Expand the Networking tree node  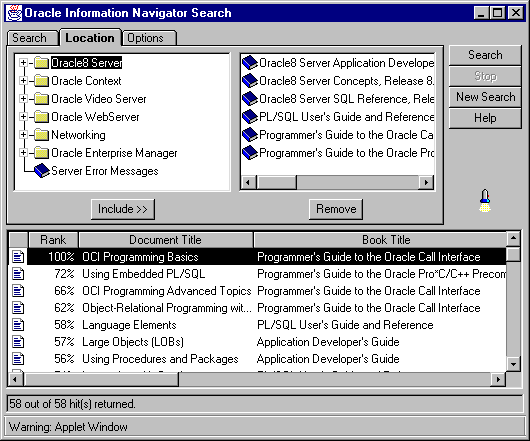[23, 135]
